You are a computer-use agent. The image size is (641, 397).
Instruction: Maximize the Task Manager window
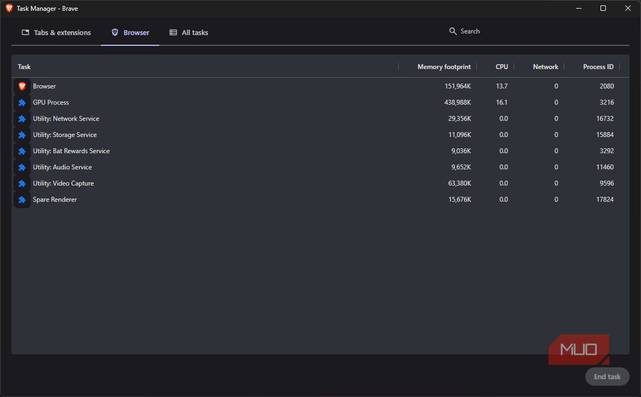pyautogui.click(x=603, y=8)
